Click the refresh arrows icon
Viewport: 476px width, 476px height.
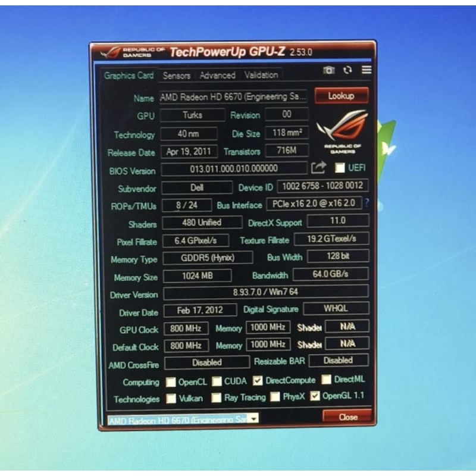pyautogui.click(x=347, y=70)
